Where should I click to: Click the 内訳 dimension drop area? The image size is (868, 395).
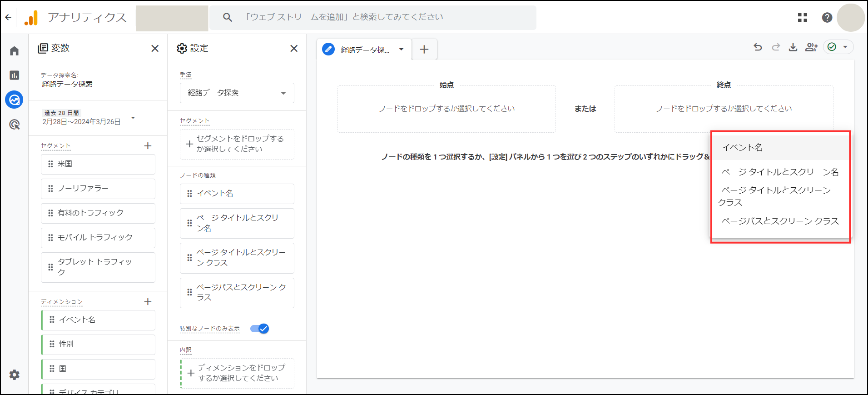(237, 373)
